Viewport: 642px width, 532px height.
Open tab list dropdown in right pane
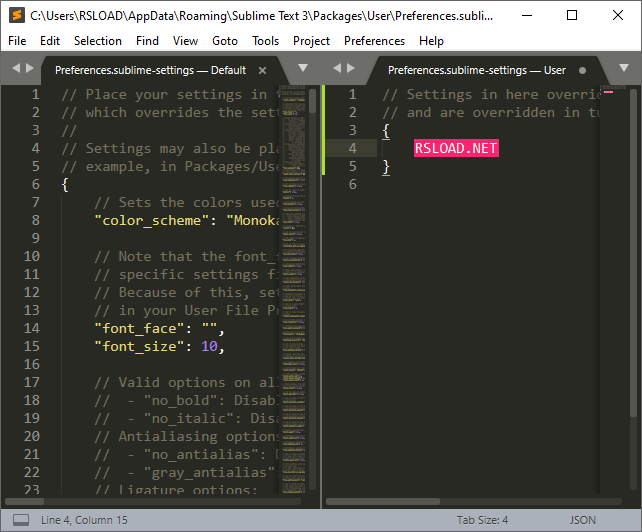(x=624, y=68)
